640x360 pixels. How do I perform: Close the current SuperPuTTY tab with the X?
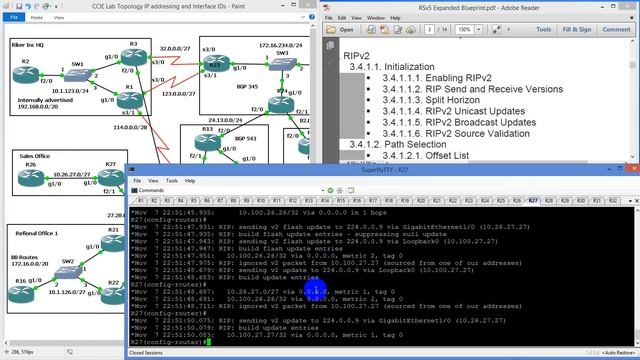636,201
